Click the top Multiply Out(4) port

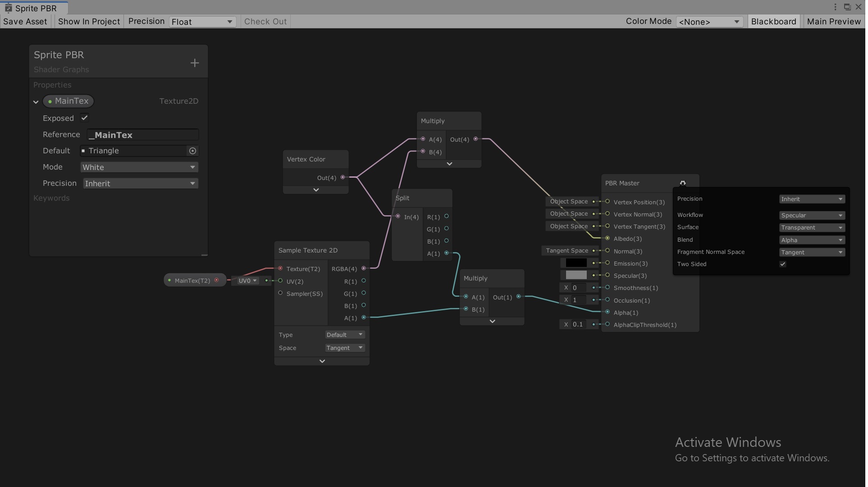(x=475, y=139)
